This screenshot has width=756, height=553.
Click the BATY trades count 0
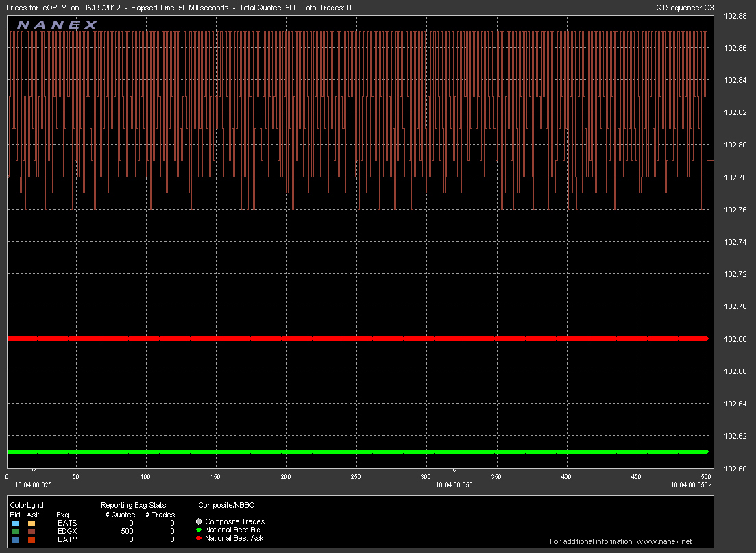coord(172,539)
